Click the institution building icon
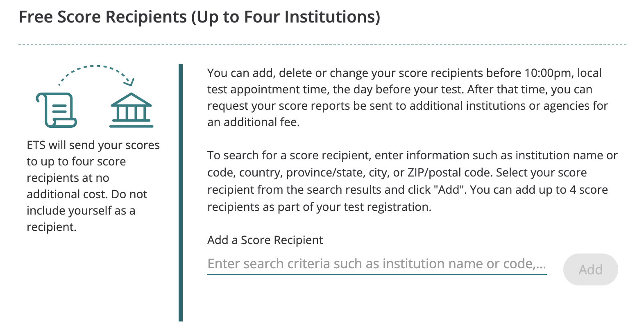The image size is (644, 335). tap(131, 110)
